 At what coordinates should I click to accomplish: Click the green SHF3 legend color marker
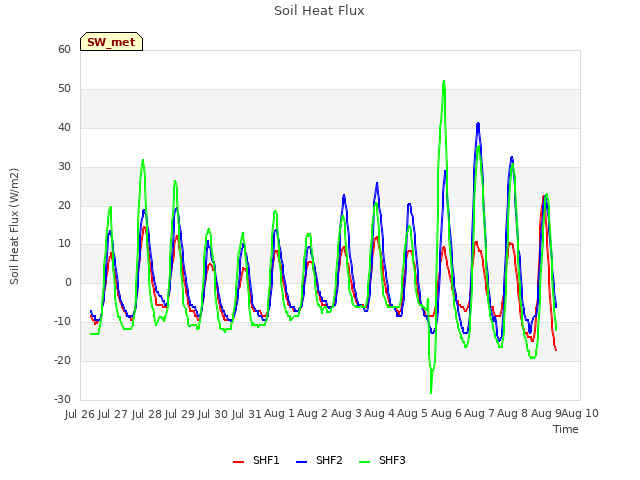364,462
